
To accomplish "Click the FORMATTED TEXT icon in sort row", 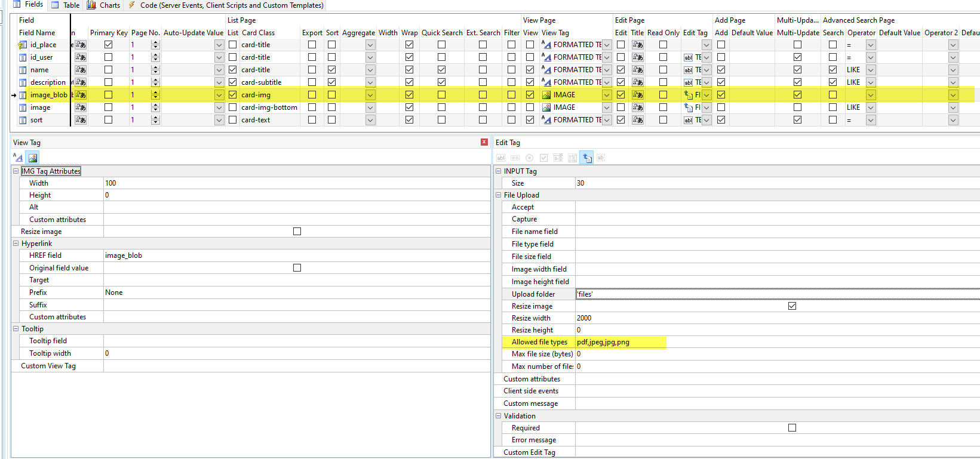I will 546,120.
